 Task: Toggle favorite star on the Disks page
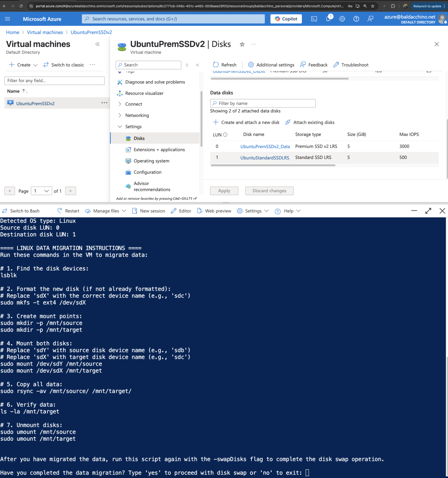coord(242,45)
